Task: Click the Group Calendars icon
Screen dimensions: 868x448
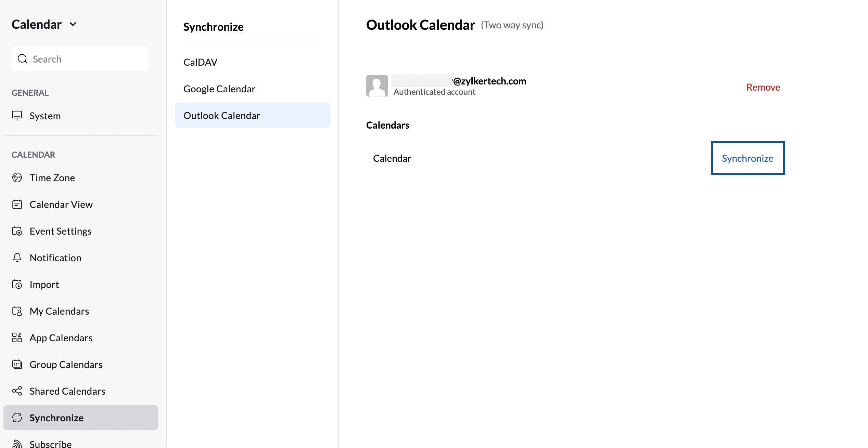Action: tap(17, 364)
